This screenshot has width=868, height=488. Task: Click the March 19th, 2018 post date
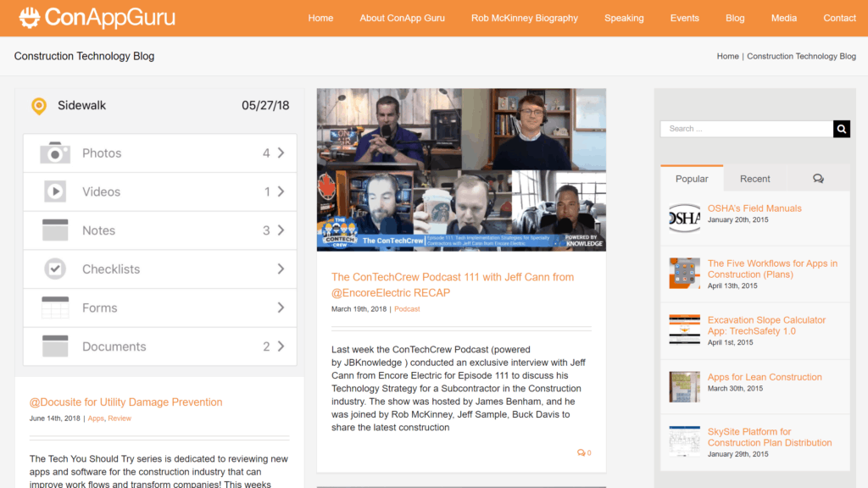coord(359,309)
